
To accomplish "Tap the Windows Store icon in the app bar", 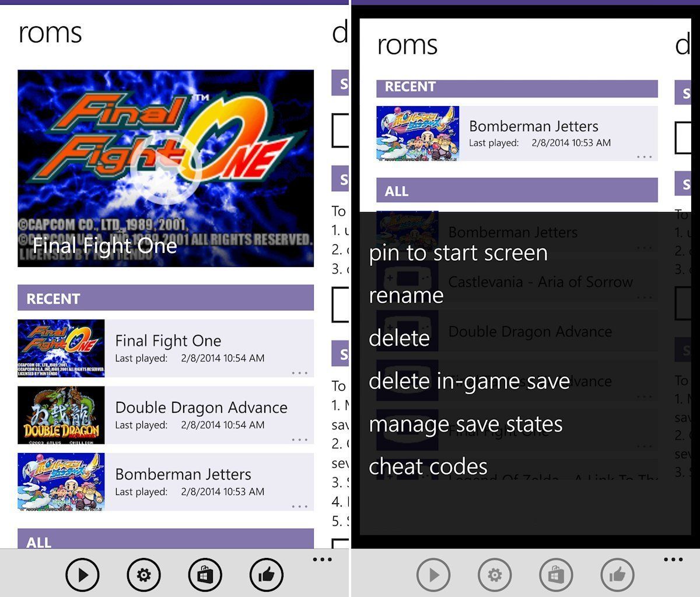I will coord(205,575).
